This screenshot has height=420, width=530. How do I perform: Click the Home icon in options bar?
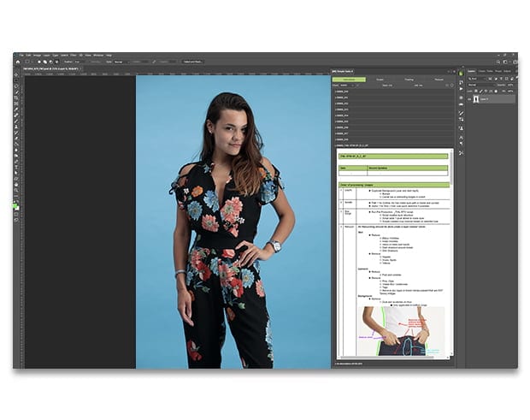click(x=18, y=62)
